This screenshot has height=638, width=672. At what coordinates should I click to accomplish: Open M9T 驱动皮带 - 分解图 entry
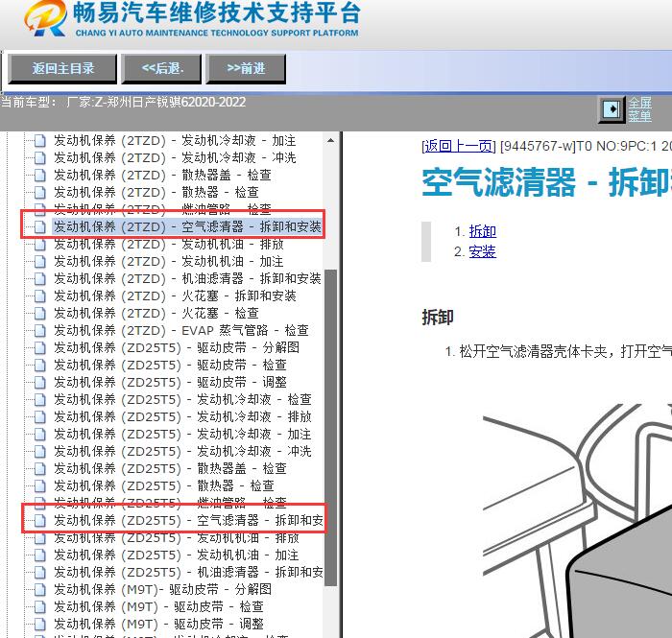pos(162,589)
